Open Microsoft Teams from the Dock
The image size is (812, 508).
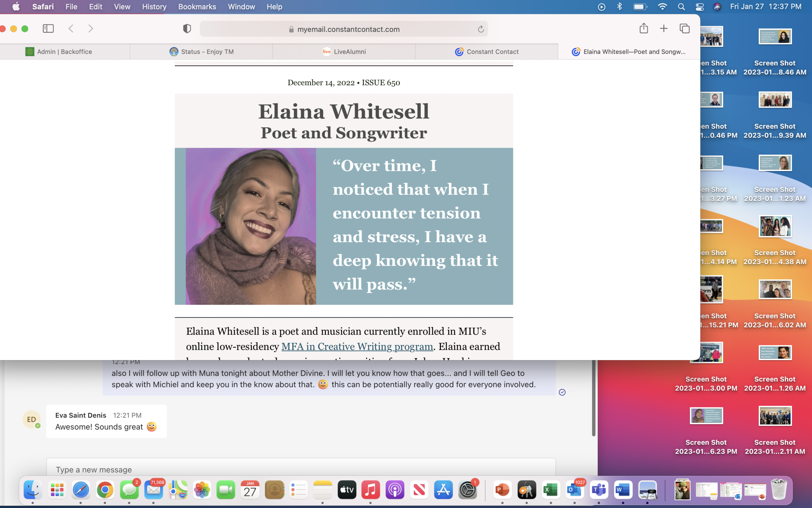[599, 490]
